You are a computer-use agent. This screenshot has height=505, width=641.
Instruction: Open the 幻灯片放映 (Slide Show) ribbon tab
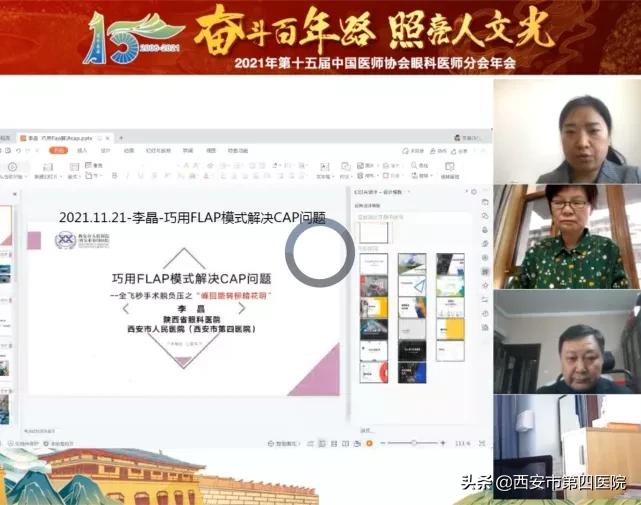coord(158,150)
